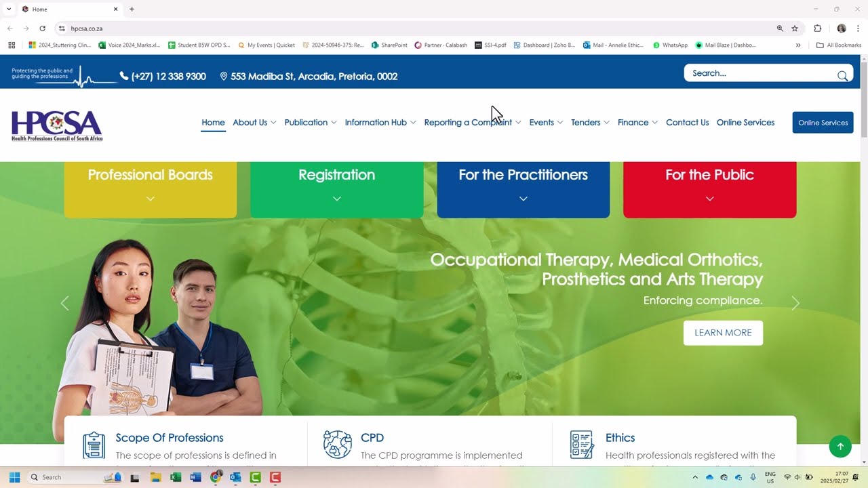Click the hpcsa.co.za address bar
This screenshot has width=868, height=488.
point(419,28)
